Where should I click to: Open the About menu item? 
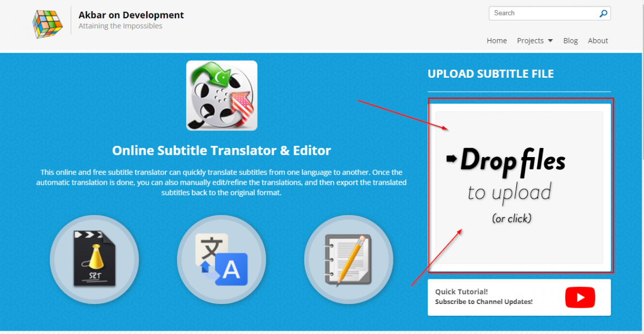(x=598, y=41)
